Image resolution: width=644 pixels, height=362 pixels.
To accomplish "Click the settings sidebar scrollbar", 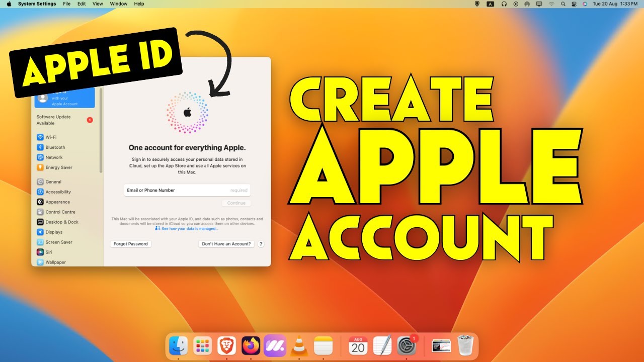I will tap(101, 131).
